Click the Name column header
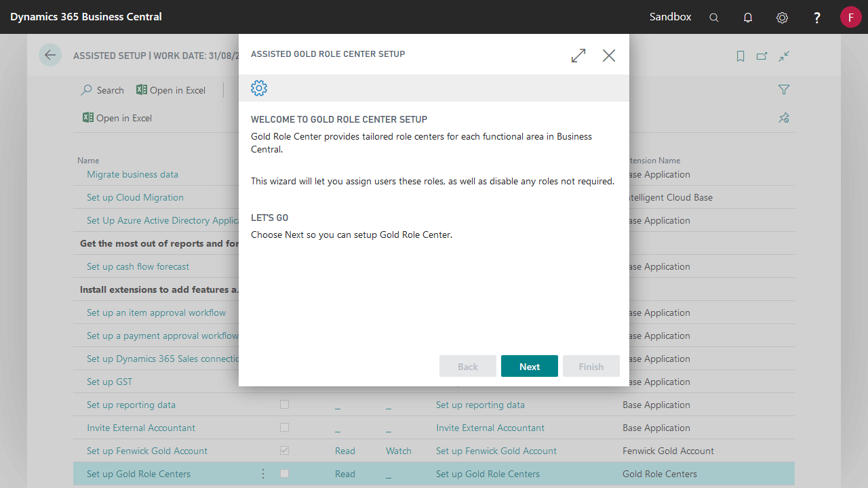The width and height of the screenshot is (868, 488). coord(88,161)
